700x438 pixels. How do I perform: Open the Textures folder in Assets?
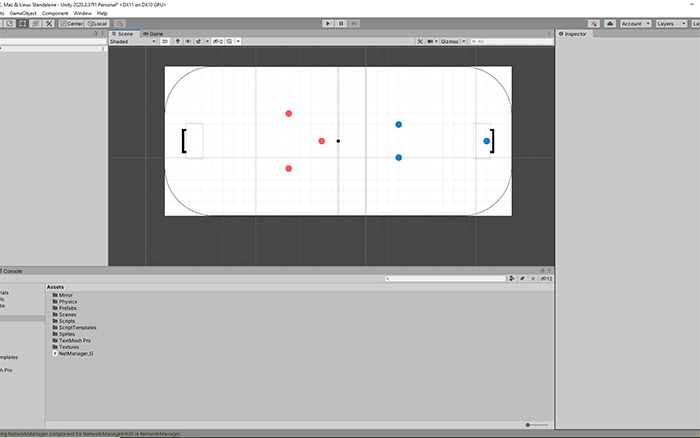pos(66,347)
